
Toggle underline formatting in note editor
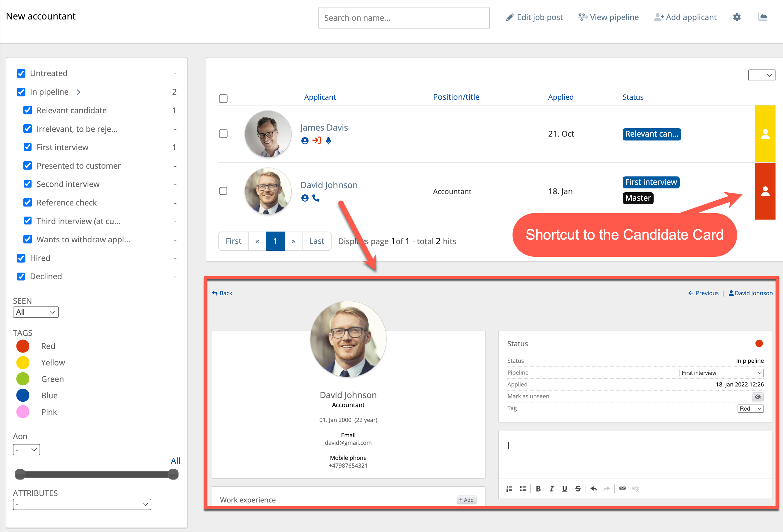point(565,489)
